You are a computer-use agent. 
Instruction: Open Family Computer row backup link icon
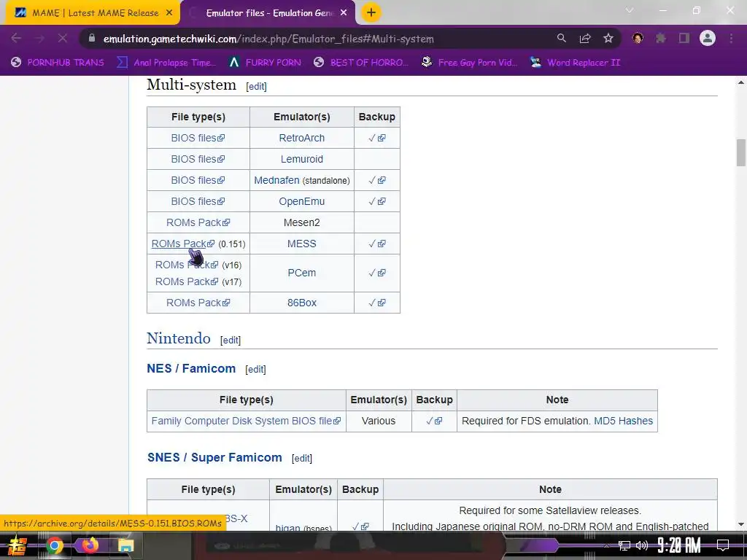click(x=438, y=421)
